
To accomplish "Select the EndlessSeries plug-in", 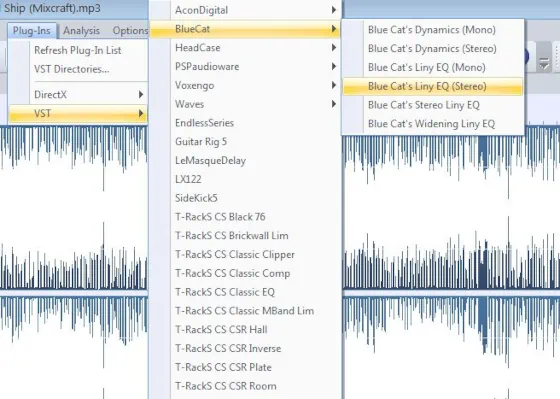I will 245,123.
